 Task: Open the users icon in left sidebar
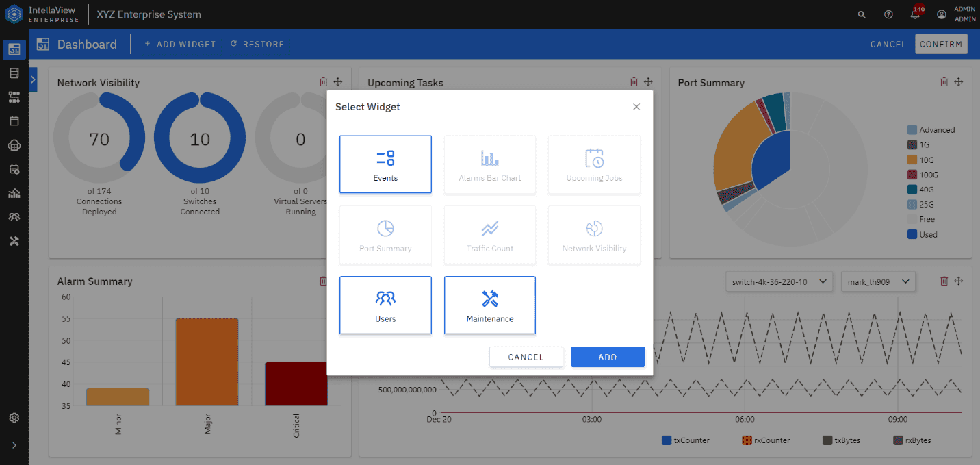(x=14, y=217)
